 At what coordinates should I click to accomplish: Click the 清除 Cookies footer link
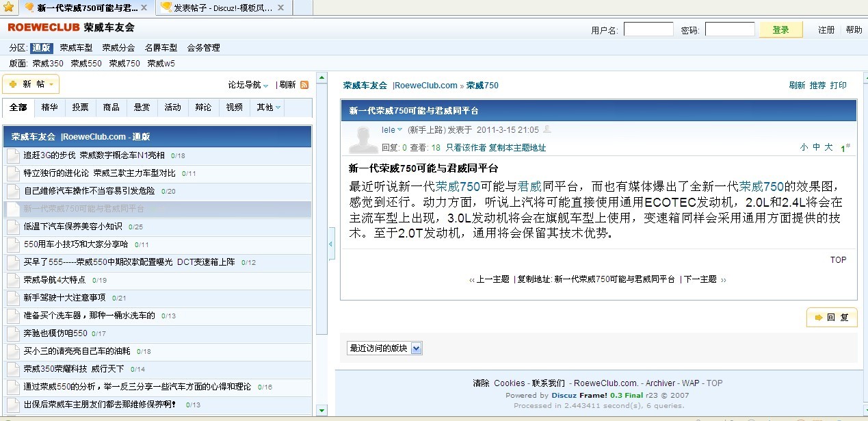499,383
